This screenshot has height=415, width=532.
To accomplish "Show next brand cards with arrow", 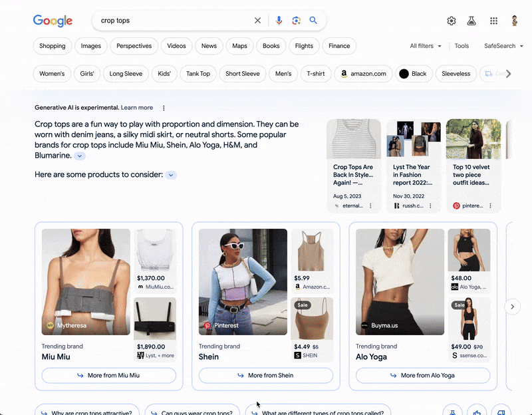I will point(512,307).
